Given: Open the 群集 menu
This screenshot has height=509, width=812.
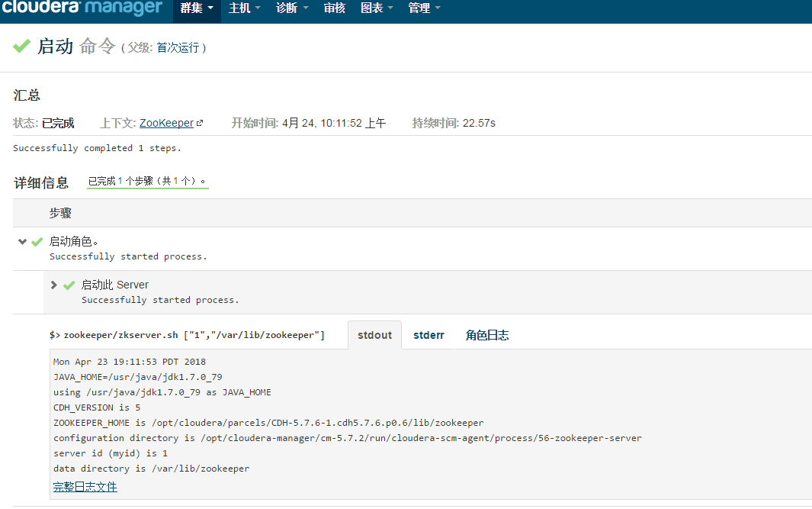Looking at the screenshot, I should [x=197, y=8].
